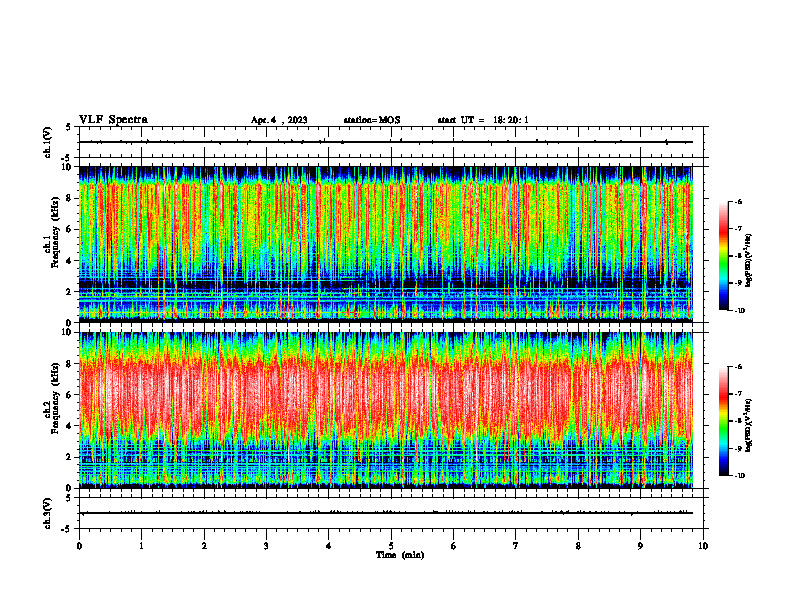Click the ch.1 spectrogram color scale bar
The width and height of the screenshot is (792, 612).
724,256
